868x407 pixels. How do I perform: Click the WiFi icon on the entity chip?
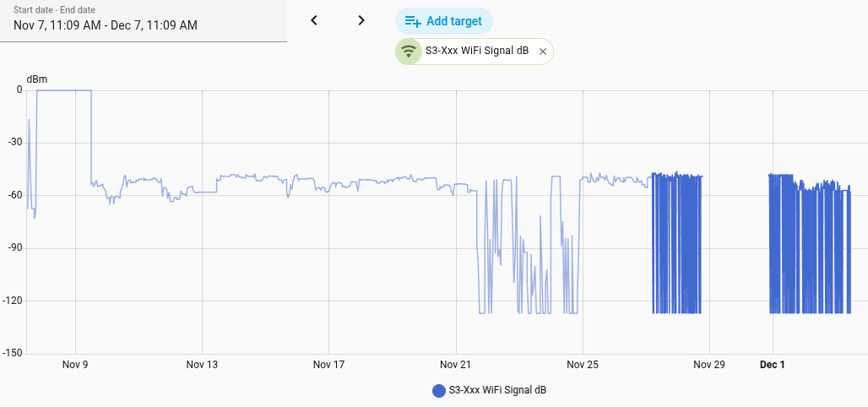tap(409, 52)
